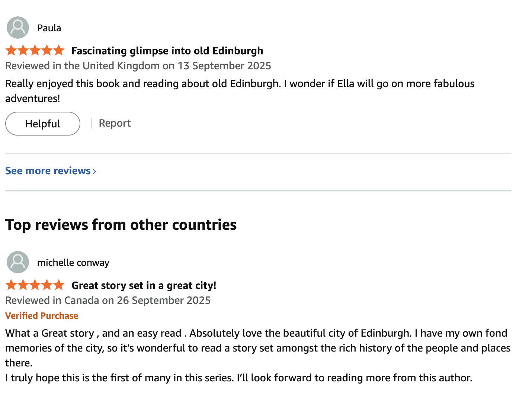Open michelle conway's reviewer profile name
532x394 pixels.
[x=73, y=263]
